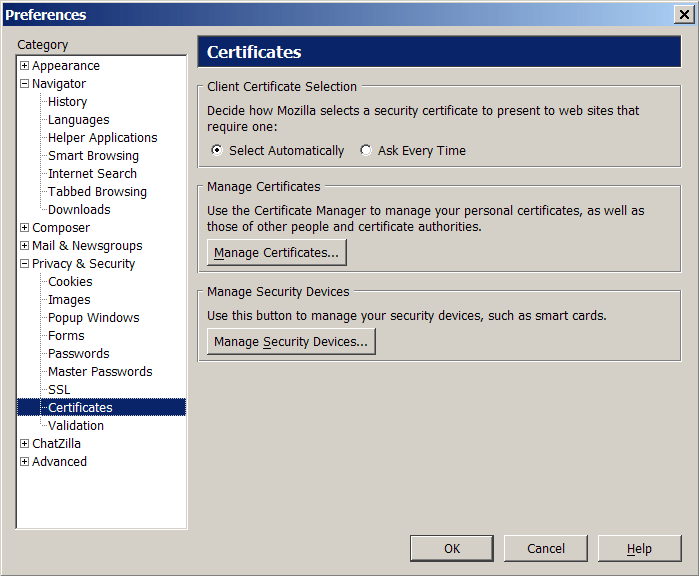The image size is (699, 576).
Task: Expand the ChatZilla category
Action: [25, 444]
